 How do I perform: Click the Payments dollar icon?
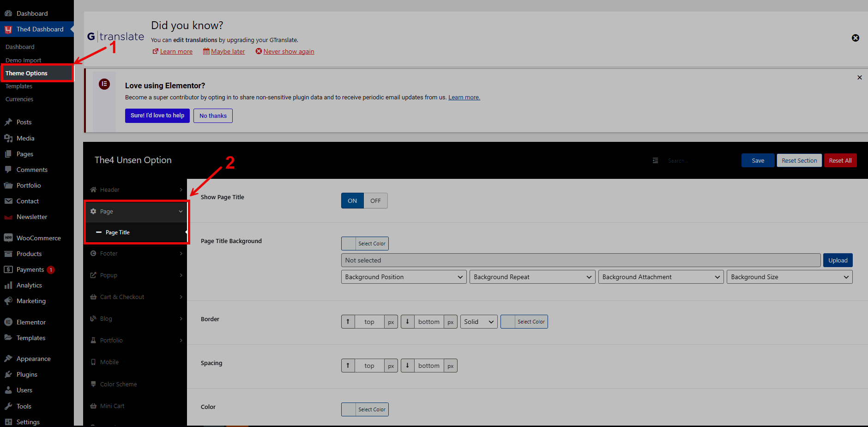[8, 269]
